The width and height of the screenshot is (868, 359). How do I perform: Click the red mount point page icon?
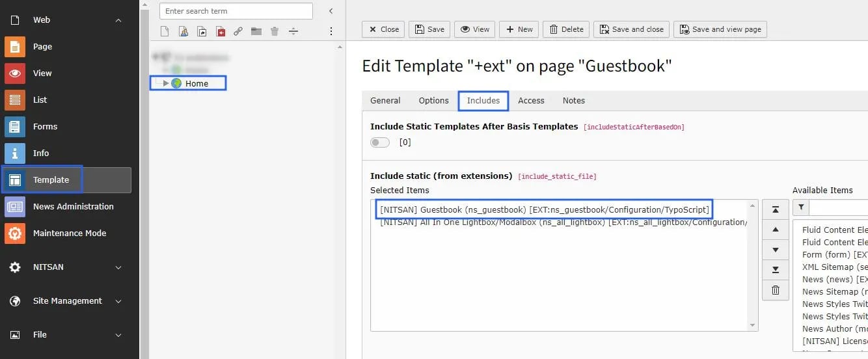point(220,31)
